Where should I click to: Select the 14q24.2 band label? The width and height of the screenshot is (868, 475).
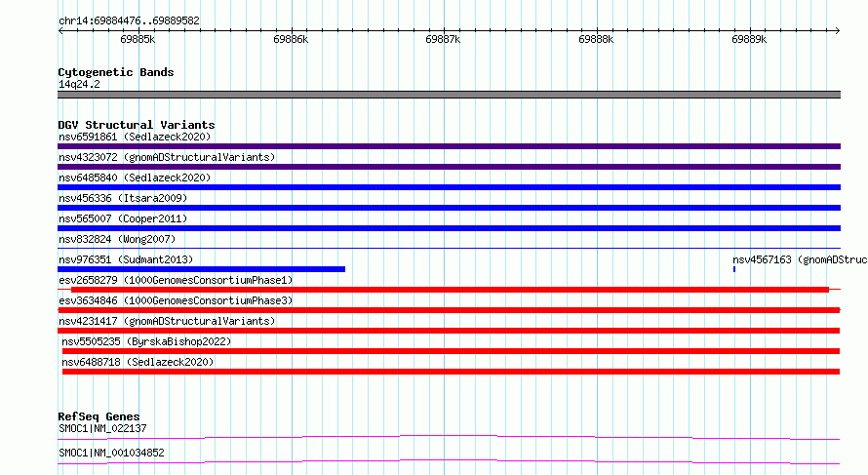(79, 84)
